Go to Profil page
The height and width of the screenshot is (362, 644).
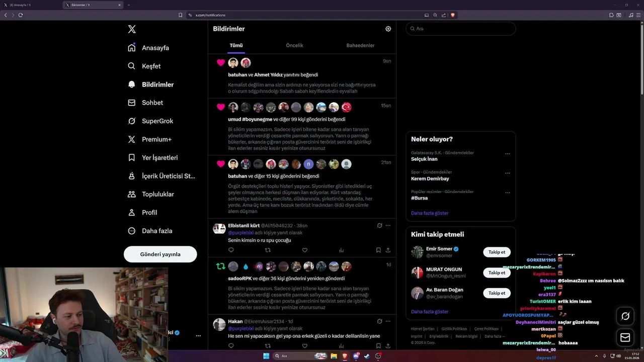tap(142, 212)
